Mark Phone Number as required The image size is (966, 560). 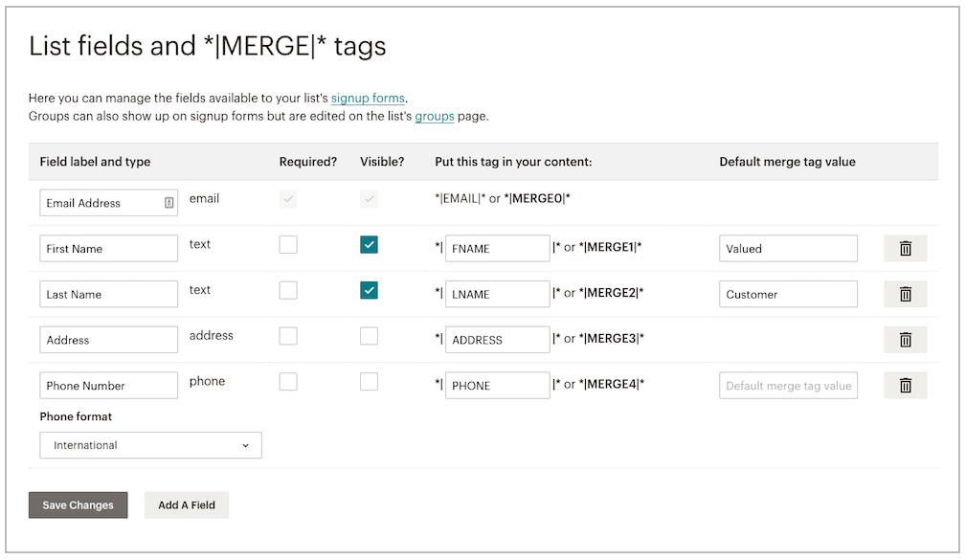tap(288, 382)
